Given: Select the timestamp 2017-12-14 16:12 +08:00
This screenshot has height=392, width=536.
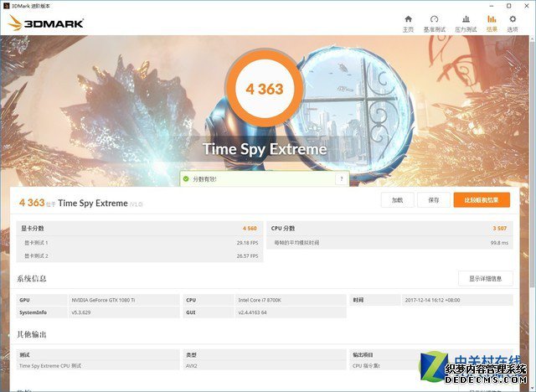Looking at the screenshot, I should pyautogui.click(x=432, y=300).
